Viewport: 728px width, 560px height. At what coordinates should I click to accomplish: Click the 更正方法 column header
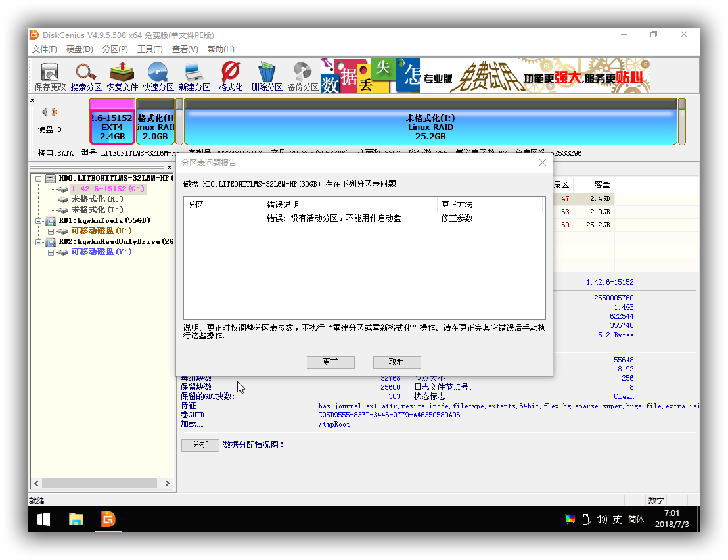489,205
